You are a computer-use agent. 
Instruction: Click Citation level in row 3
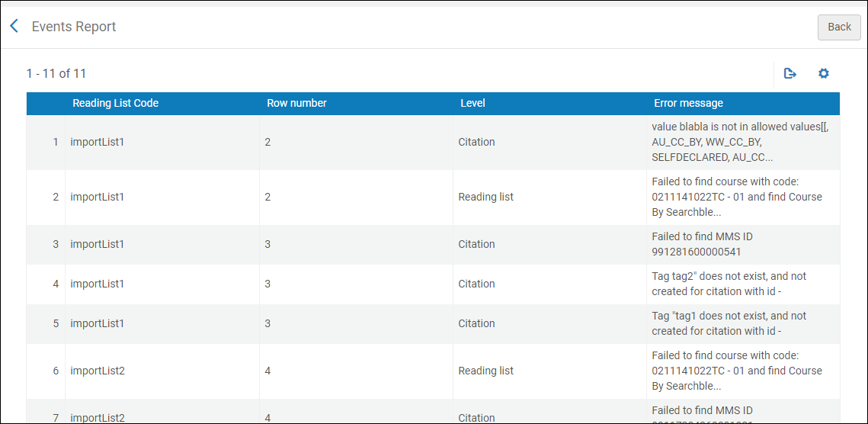tap(476, 244)
